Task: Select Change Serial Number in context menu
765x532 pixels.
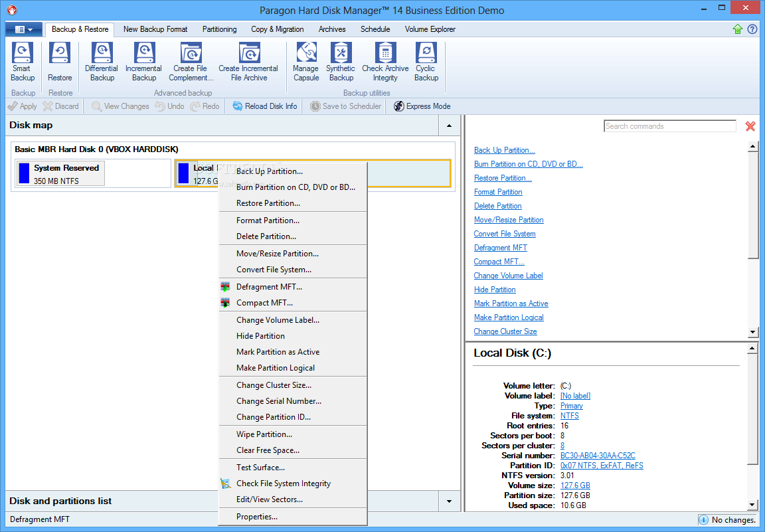Action: pos(293,401)
